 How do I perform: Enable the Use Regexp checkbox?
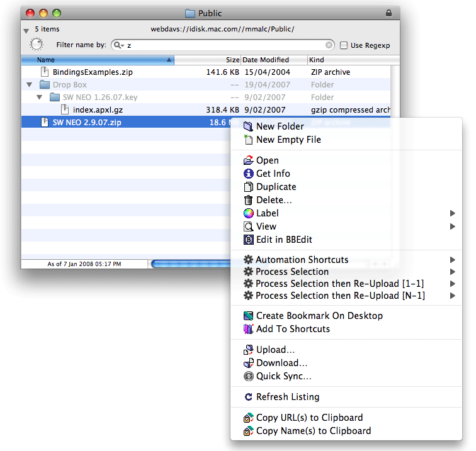coord(344,45)
